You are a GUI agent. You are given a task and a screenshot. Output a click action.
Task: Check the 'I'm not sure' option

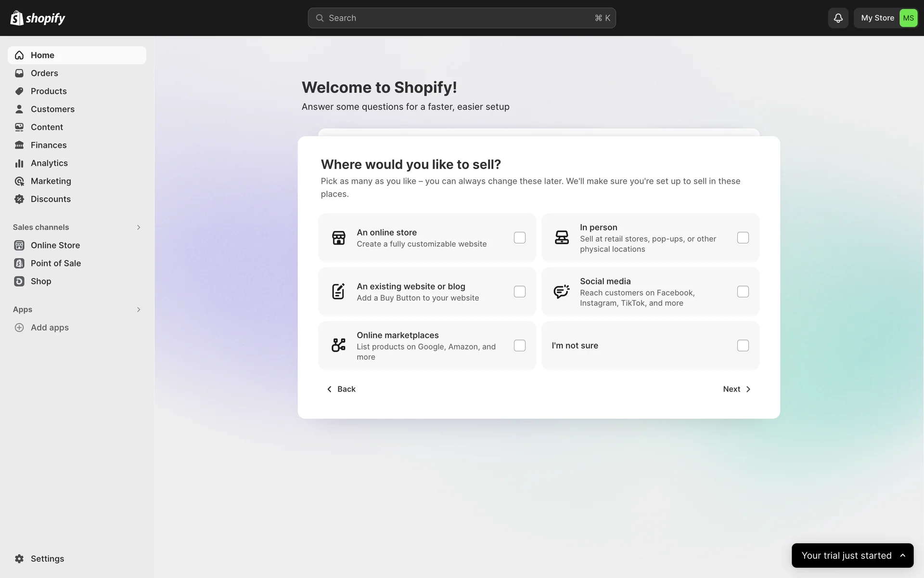pos(743,345)
